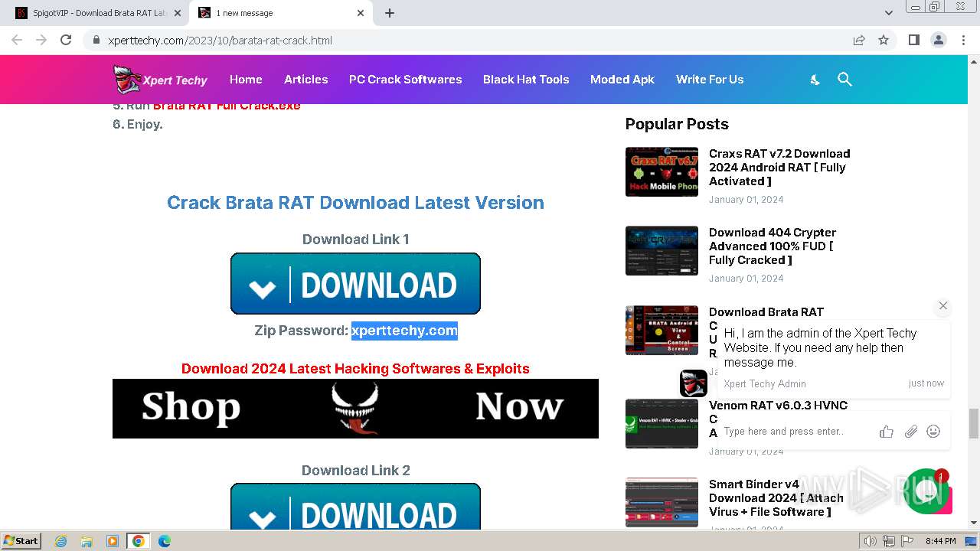The width and height of the screenshot is (980, 551).
Task: Share this page via the address bar icon
Action: point(859,40)
